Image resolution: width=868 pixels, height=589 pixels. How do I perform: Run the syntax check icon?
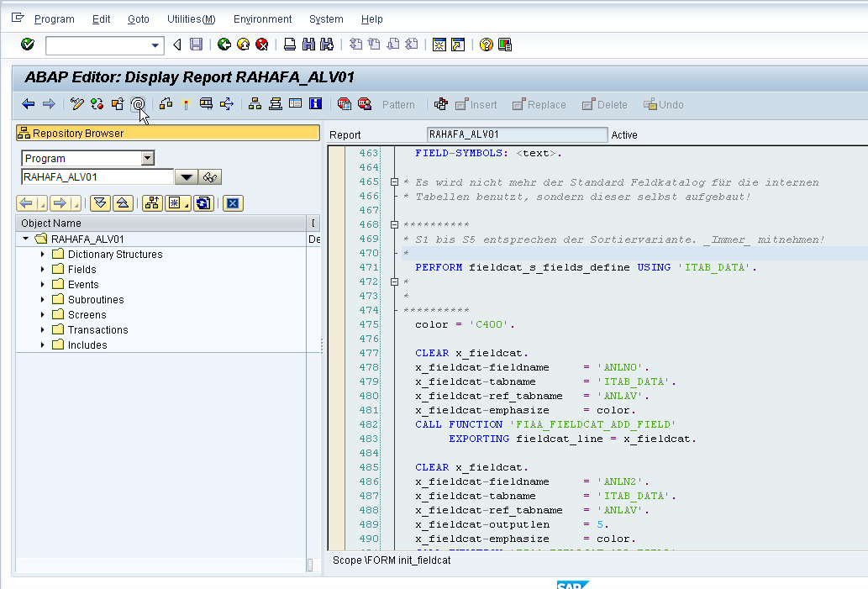pyautogui.click(x=97, y=104)
